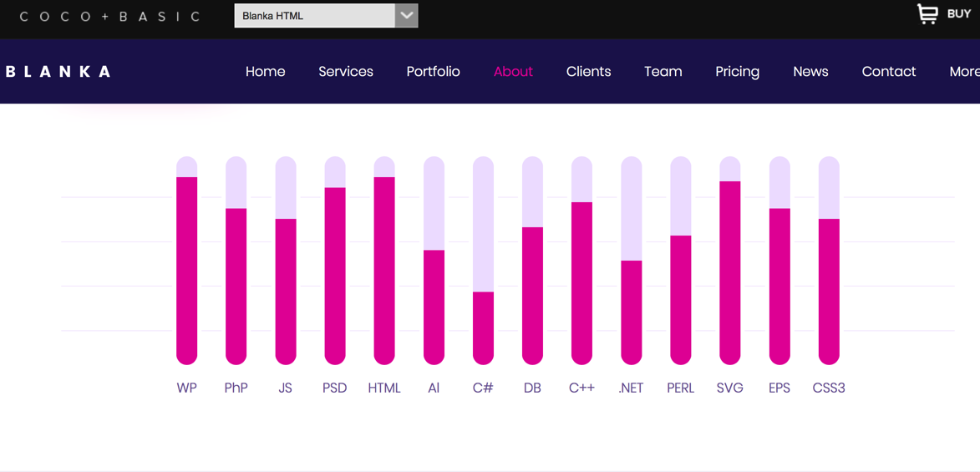Click the HTML skill bar
Viewport: 980px width, 472px height.
click(384, 261)
